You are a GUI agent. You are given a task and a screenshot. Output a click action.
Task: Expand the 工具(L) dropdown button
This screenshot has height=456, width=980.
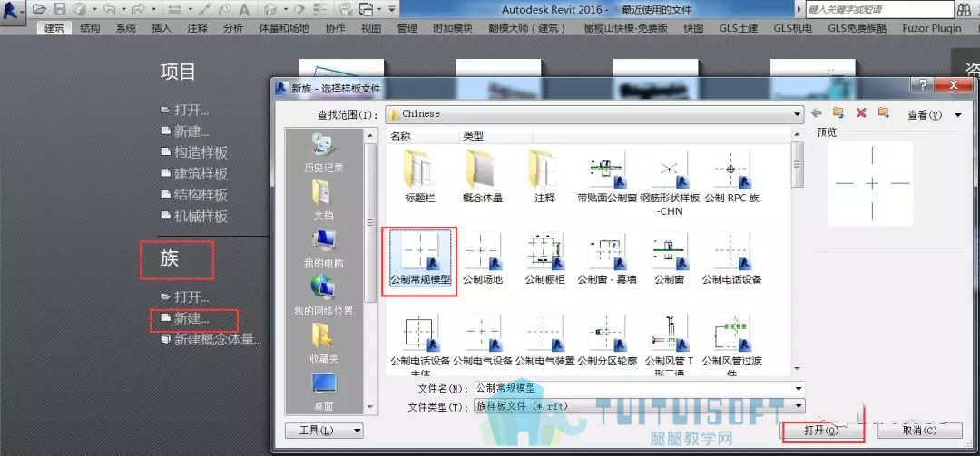[x=324, y=431]
